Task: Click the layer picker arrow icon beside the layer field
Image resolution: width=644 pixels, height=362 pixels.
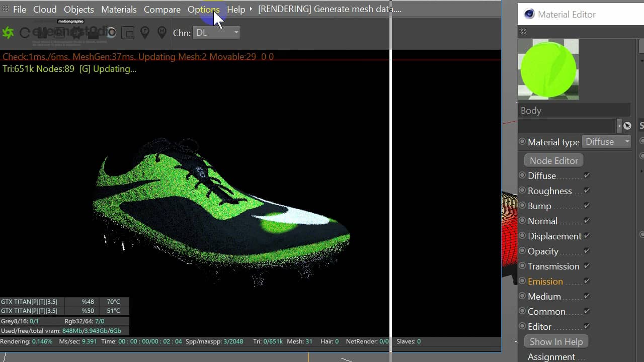Action: (x=627, y=126)
